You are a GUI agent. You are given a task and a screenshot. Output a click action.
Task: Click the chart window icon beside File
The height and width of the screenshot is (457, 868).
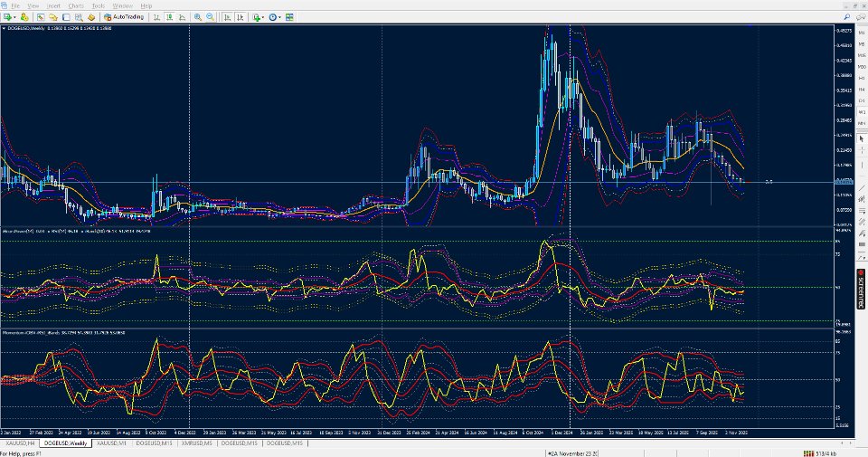pos(5,5)
